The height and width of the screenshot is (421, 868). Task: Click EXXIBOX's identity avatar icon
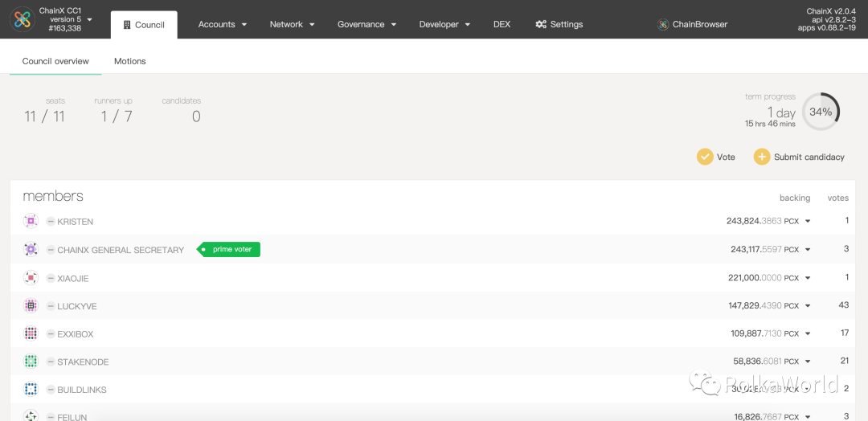pos(31,333)
